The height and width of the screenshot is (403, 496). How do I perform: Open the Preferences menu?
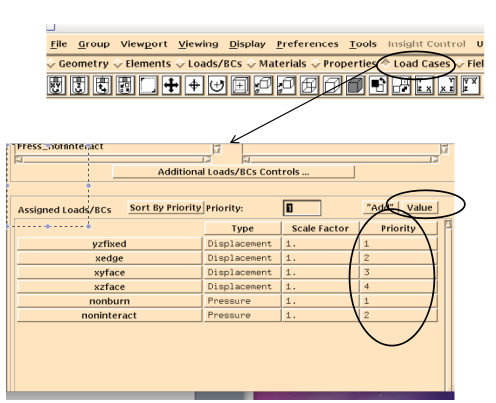(x=307, y=44)
